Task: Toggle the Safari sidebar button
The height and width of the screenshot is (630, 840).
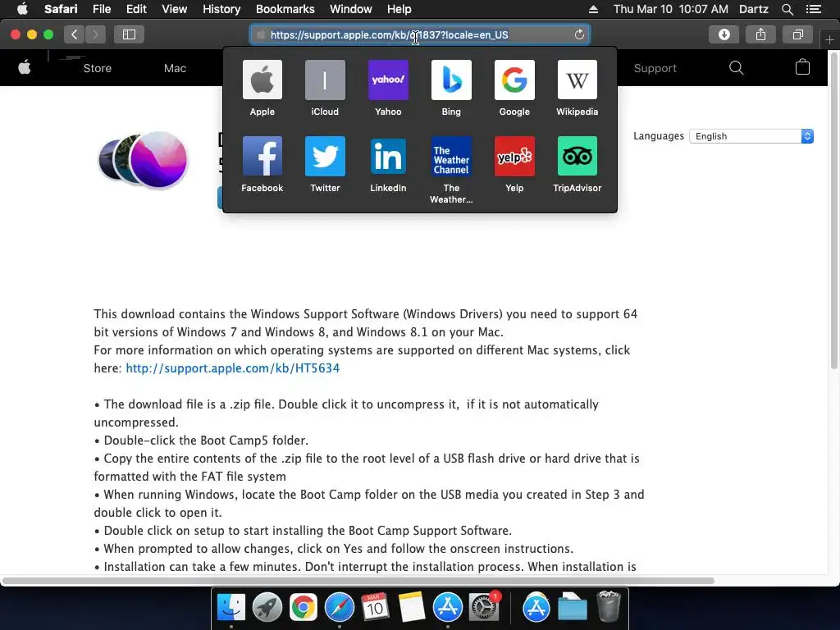Action: (129, 34)
